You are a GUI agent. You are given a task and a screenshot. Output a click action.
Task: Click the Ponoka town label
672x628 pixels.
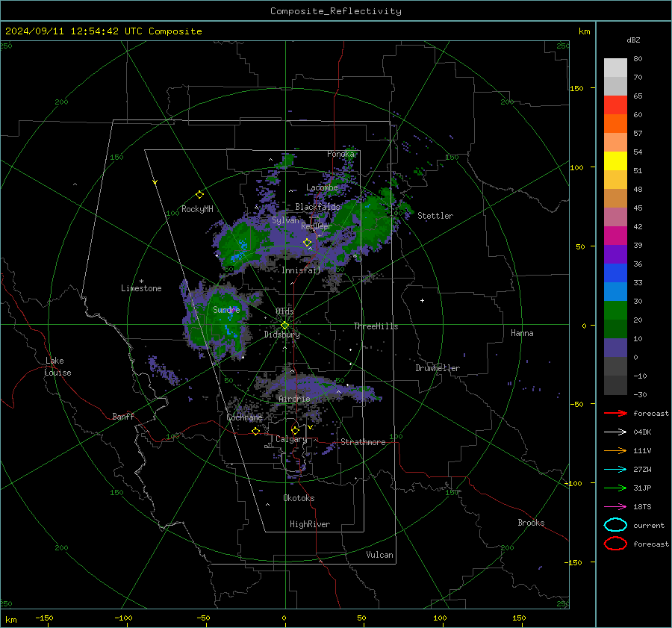click(340, 154)
